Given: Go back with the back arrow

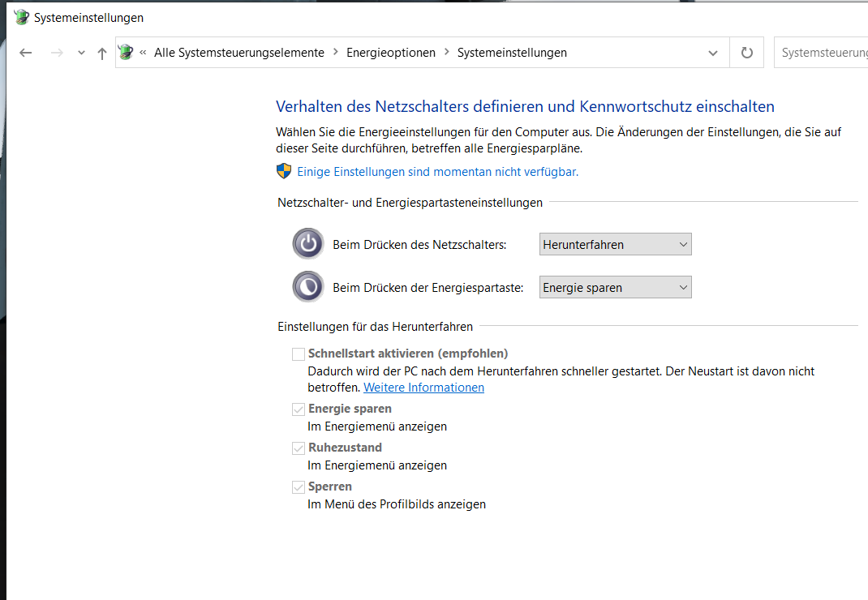Looking at the screenshot, I should click(x=25, y=53).
